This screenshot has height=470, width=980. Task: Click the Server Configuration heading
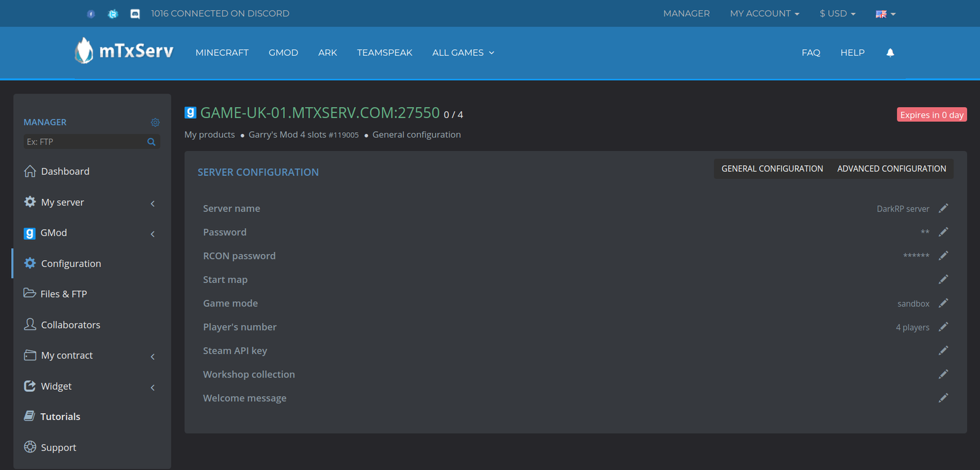[258, 172]
